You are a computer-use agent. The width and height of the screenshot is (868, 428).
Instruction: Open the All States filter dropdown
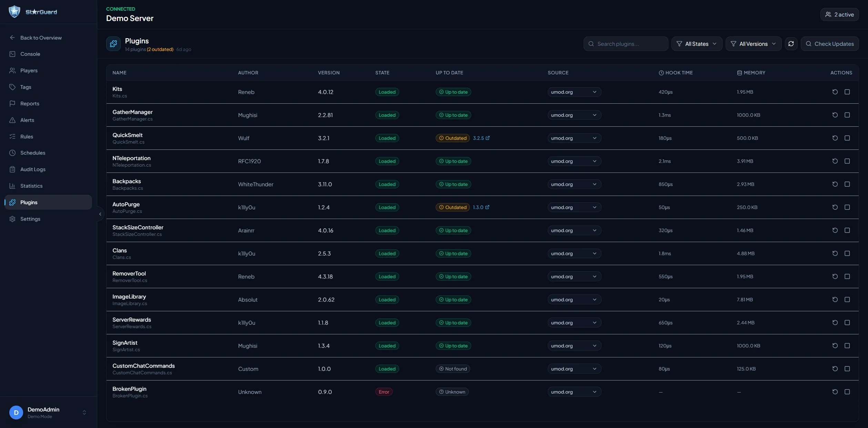coord(697,44)
